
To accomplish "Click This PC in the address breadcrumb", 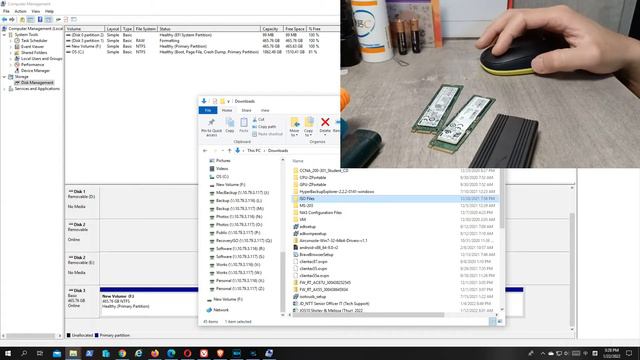I will 253,151.
